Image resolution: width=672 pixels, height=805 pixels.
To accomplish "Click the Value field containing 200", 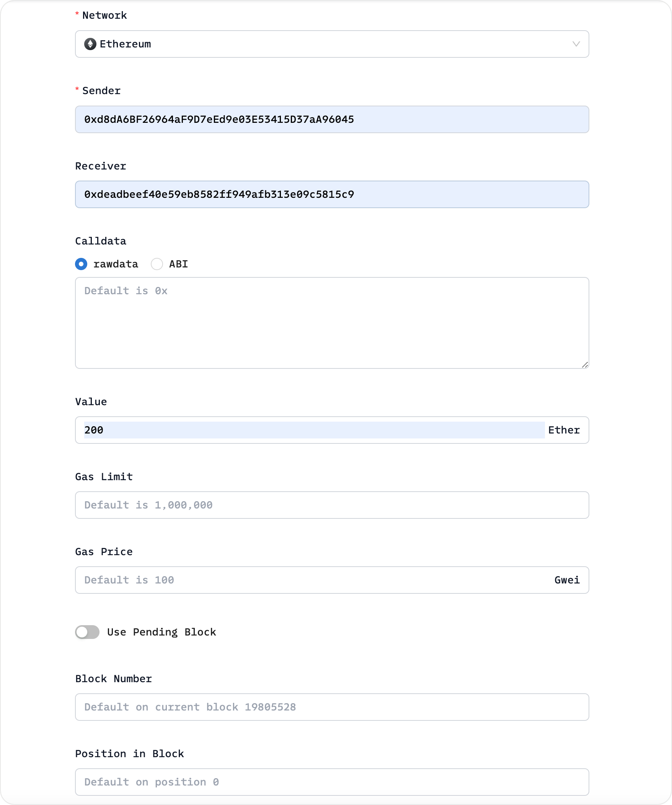I will coord(313,430).
